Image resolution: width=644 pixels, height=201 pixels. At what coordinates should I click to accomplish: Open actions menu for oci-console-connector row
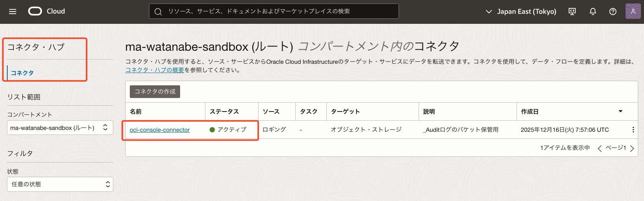pos(633,130)
